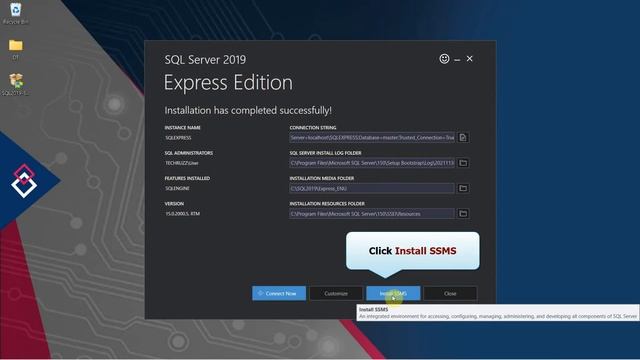
Task: Copy the connection string with its copy icon
Action: pyautogui.click(x=463, y=138)
